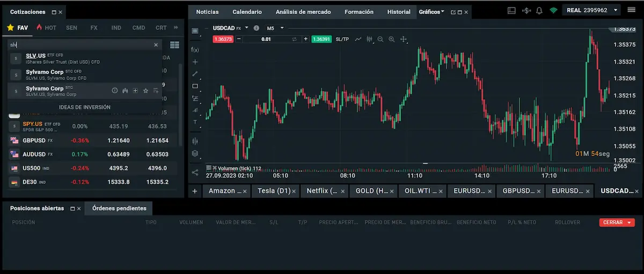Toggle the SL/TP setting
The image size is (644, 274).
pyautogui.click(x=342, y=39)
